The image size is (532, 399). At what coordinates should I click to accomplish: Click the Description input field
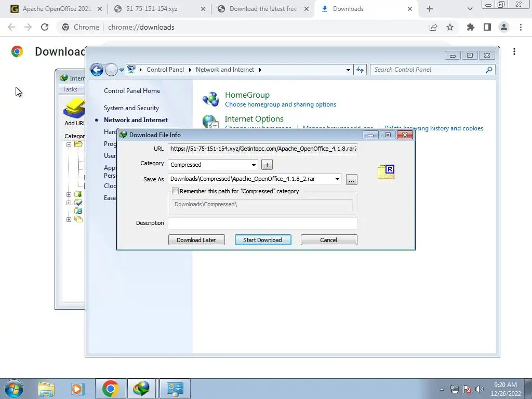click(x=263, y=223)
